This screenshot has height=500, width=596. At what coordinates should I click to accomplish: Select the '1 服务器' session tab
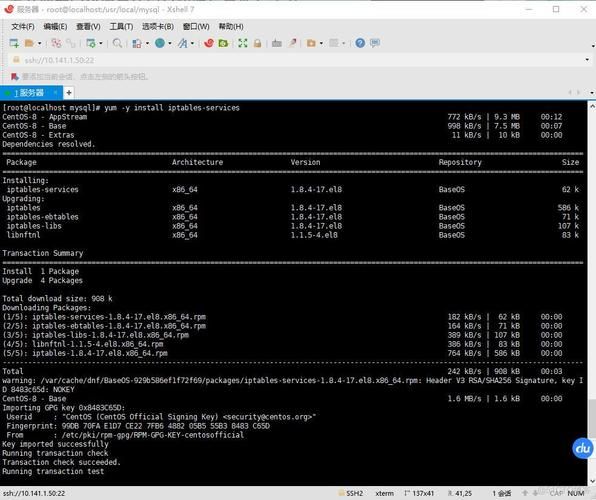click(29, 93)
